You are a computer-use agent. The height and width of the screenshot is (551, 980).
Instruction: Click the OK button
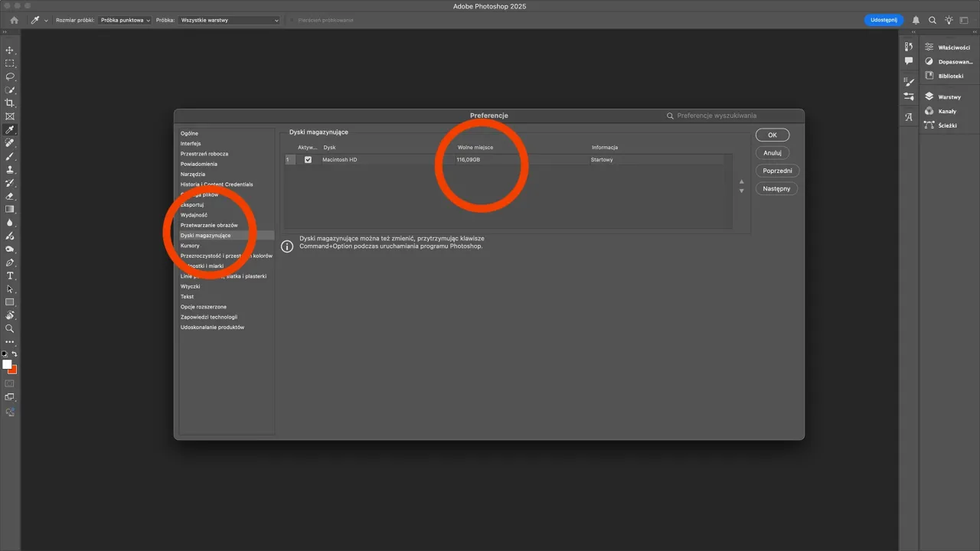click(x=772, y=135)
